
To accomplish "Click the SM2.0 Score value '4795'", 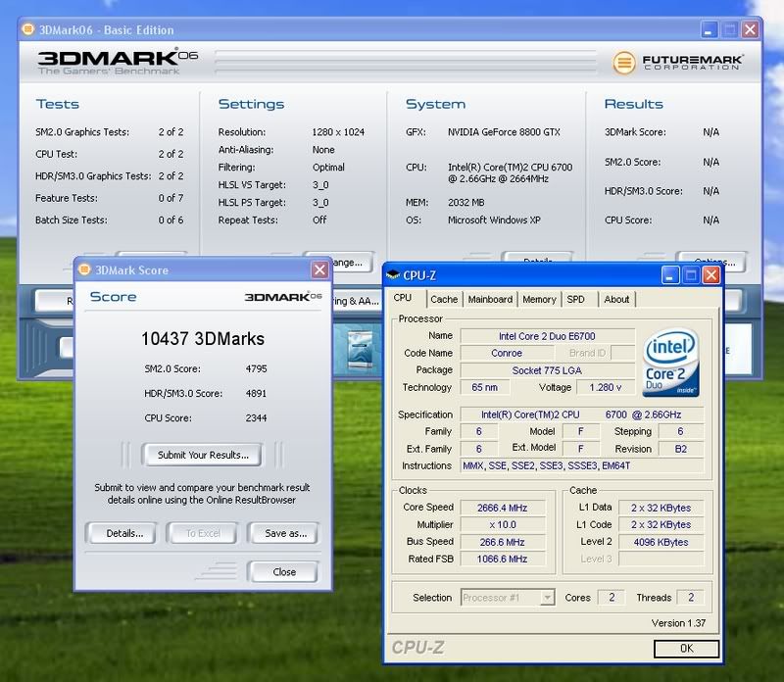I will (x=256, y=369).
